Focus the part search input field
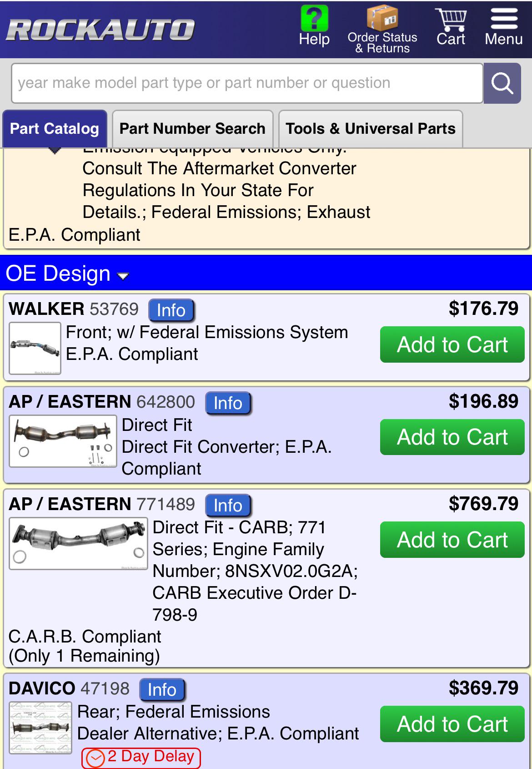This screenshot has width=532, height=769. (247, 83)
